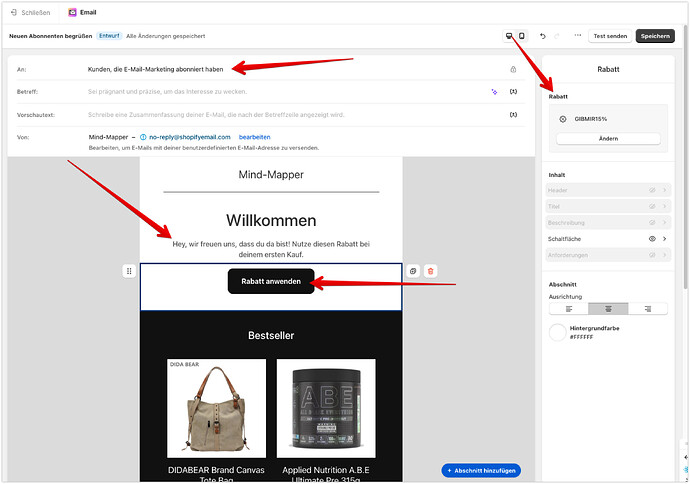Screen dimensions: 690x484
Task: Click the Schließen exit icon
Action: pos(14,13)
